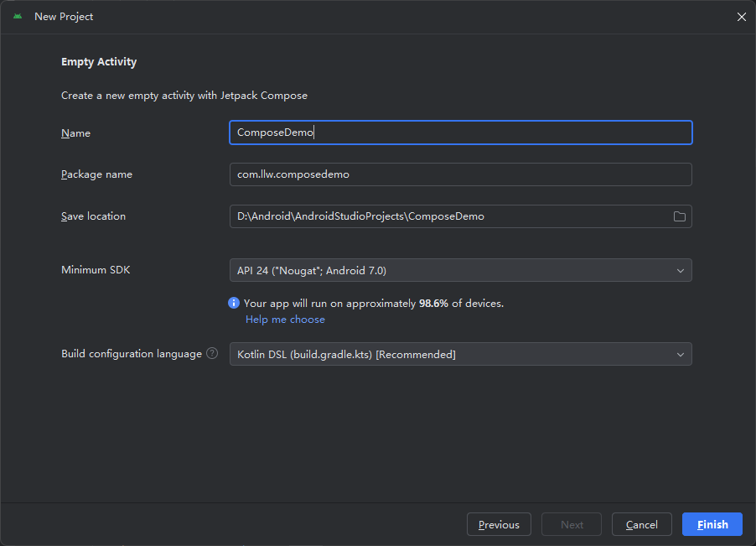Click the Package name field
The height and width of the screenshot is (546, 756).
coord(461,174)
